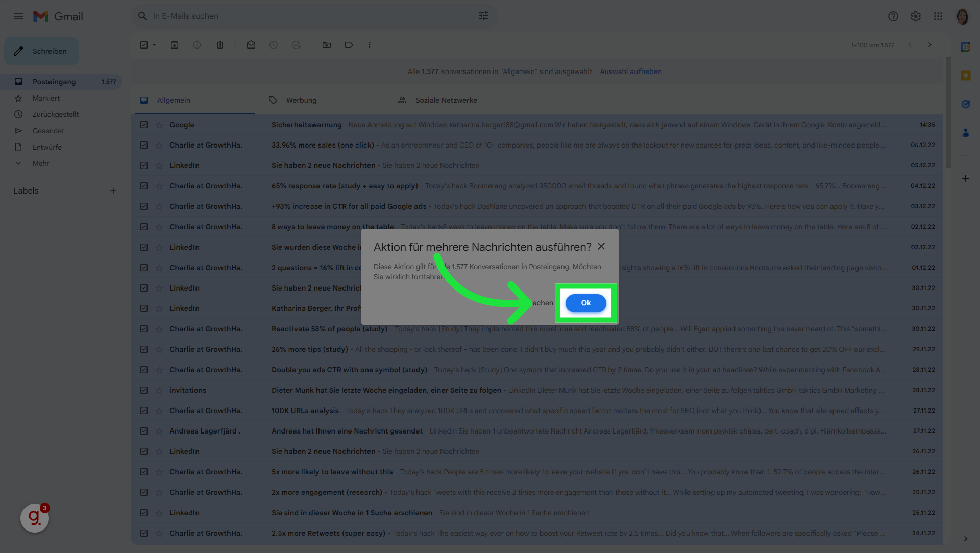The width and height of the screenshot is (980, 553).
Task: Mark selected as read envelope icon
Action: [x=251, y=45]
